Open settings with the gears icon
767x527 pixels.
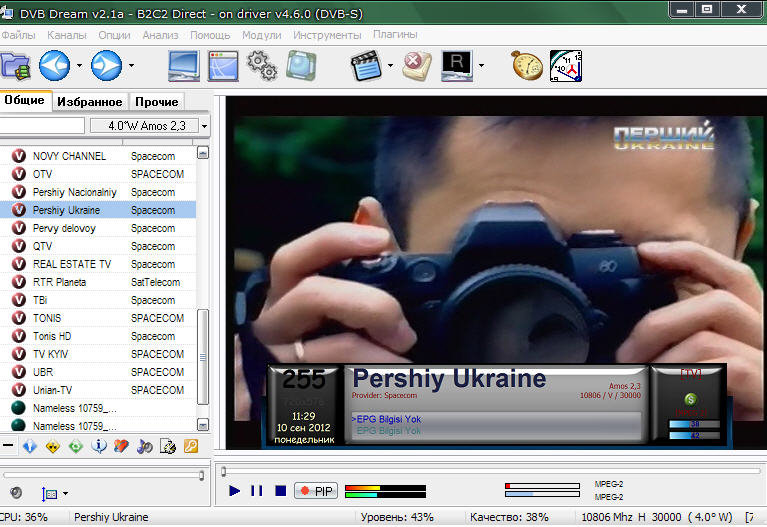[x=262, y=66]
